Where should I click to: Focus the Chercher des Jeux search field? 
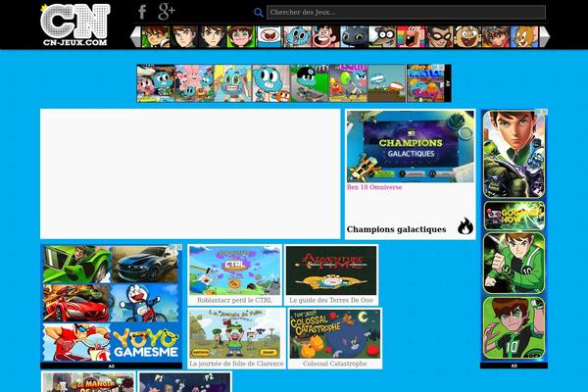click(x=406, y=13)
